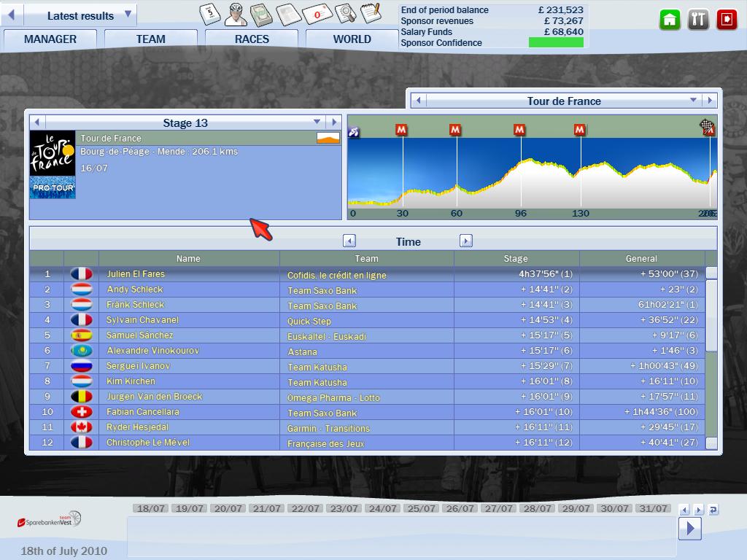747x560 pixels.
Task: Open the TEAM tab
Action: tap(150, 39)
